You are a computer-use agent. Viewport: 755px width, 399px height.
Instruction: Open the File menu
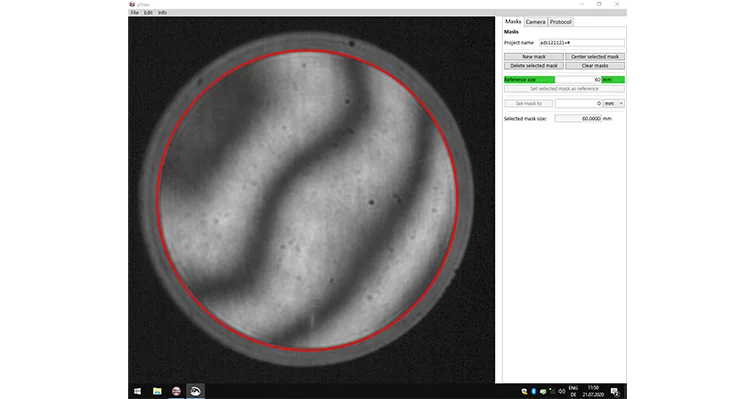(135, 13)
